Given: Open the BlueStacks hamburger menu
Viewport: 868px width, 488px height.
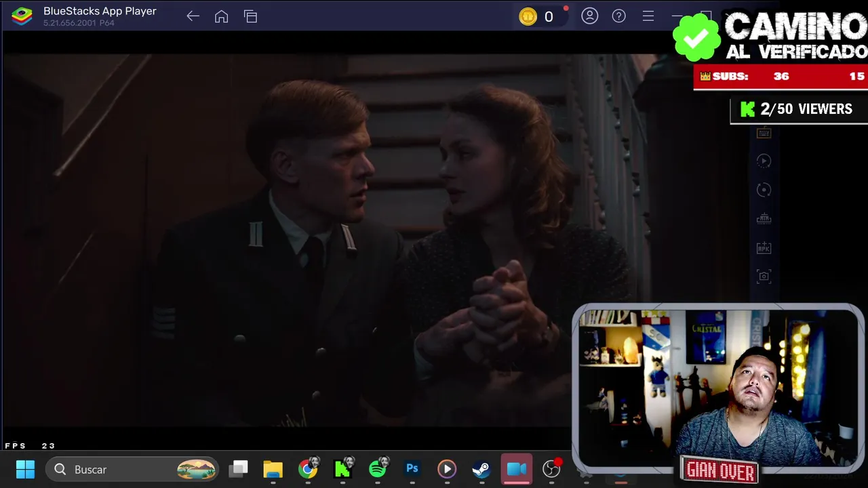Looking at the screenshot, I should tap(648, 16).
